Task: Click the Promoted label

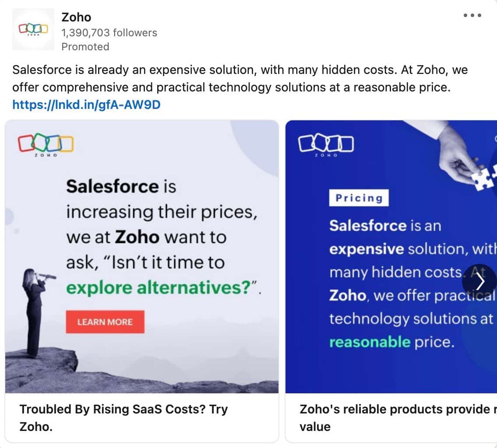Action: (x=85, y=46)
